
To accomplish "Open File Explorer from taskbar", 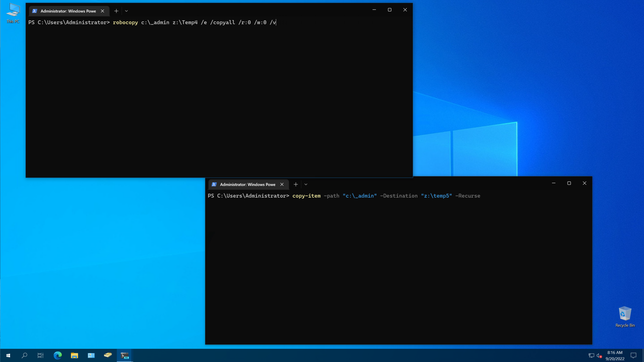I will pyautogui.click(x=74, y=355).
